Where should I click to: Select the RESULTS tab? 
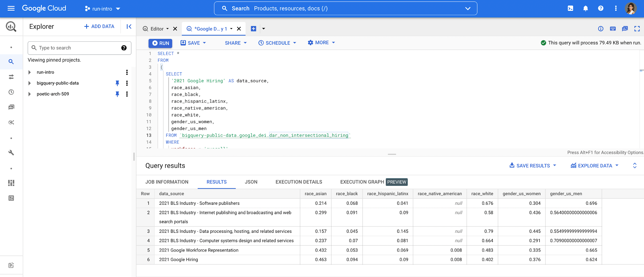click(x=217, y=182)
